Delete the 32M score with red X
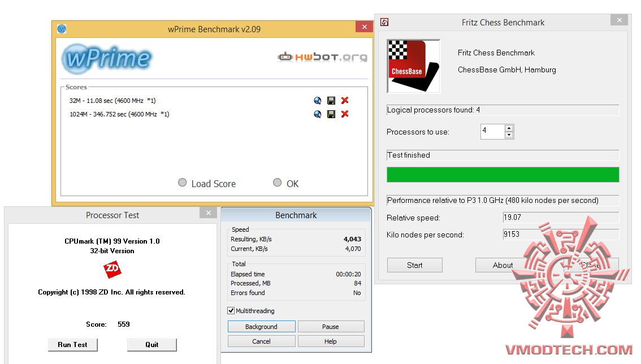The image size is (641, 364). pyautogui.click(x=345, y=100)
